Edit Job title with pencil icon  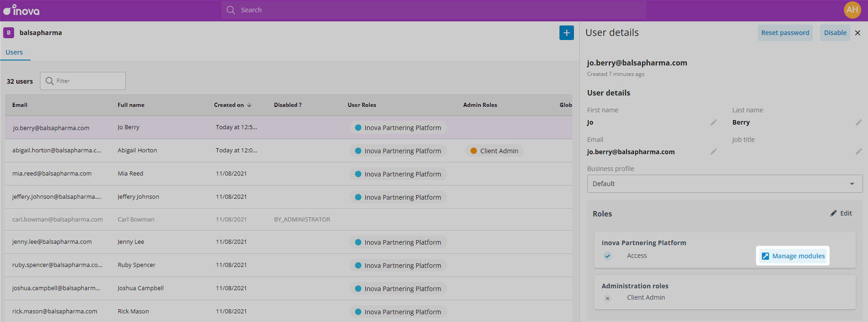click(x=858, y=151)
